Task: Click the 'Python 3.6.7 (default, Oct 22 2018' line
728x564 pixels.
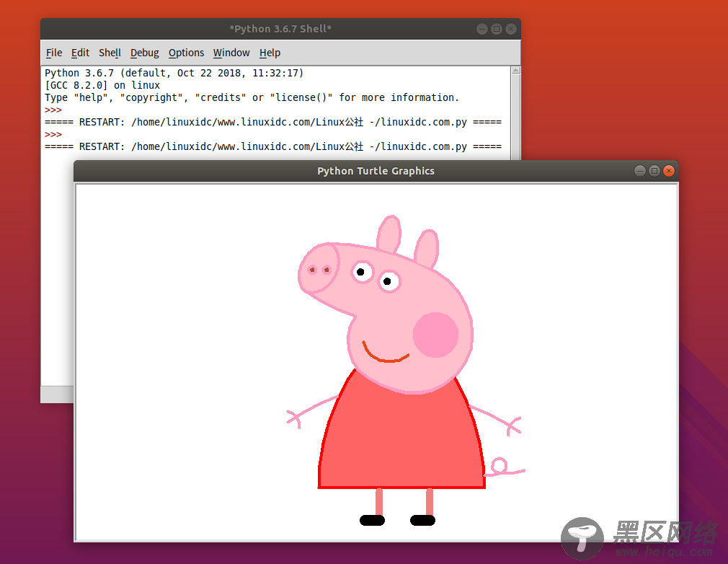Action: [174, 73]
